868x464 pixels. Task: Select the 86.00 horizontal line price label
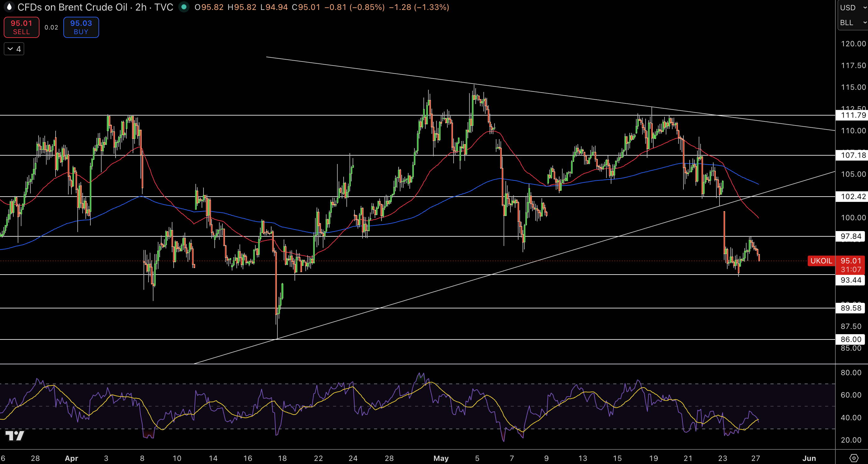click(x=851, y=339)
